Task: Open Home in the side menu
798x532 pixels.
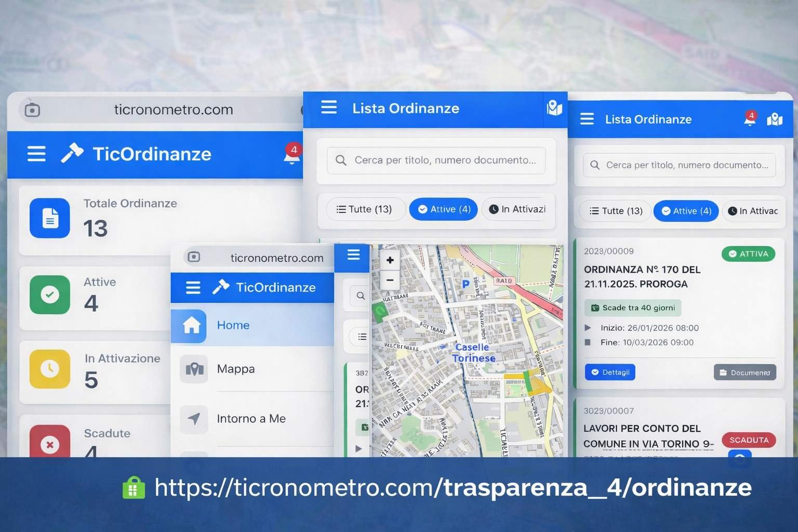Action: [x=233, y=325]
